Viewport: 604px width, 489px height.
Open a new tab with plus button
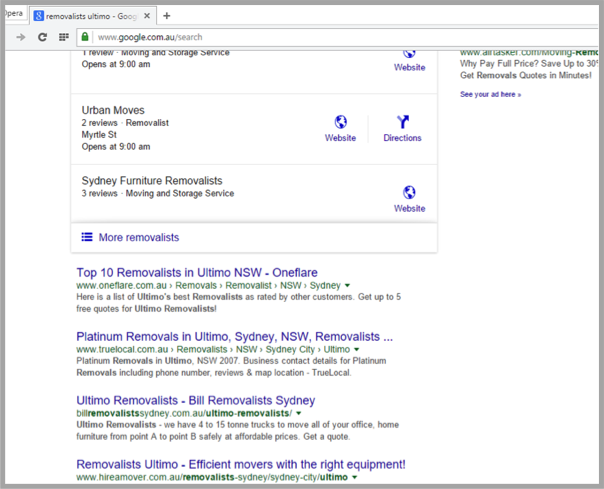point(167,16)
